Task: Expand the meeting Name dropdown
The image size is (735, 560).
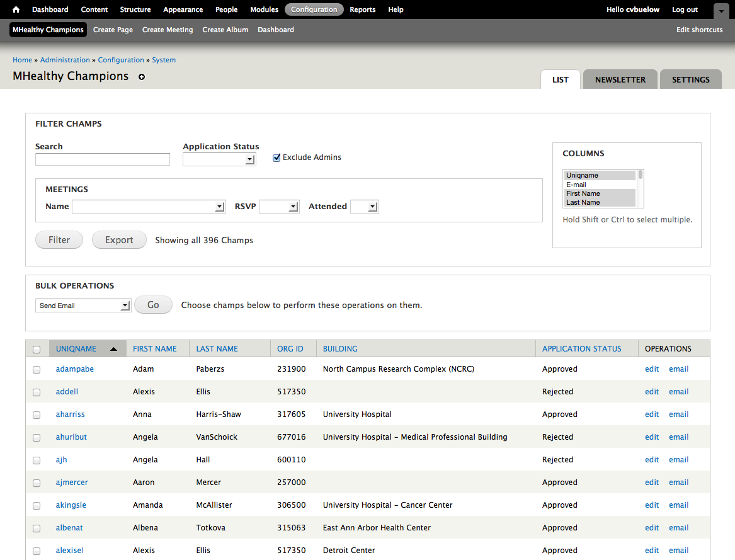Action: (149, 207)
